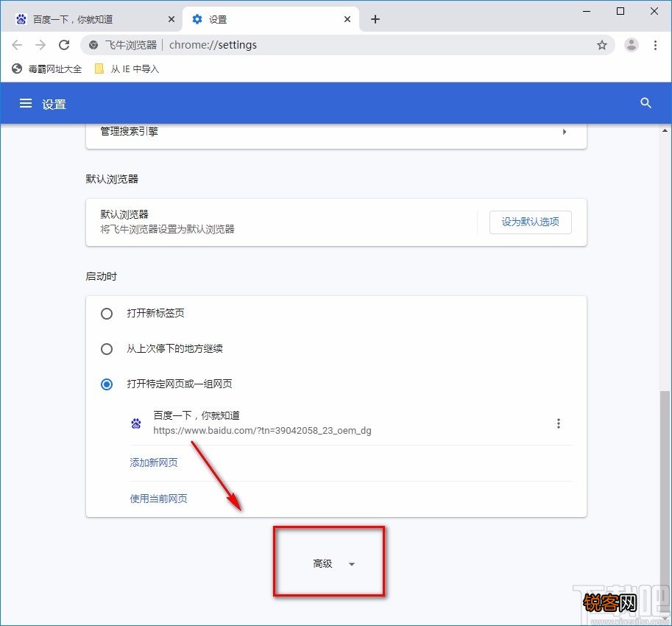Open a new tab with the plus button
672x626 pixels.
point(375,19)
